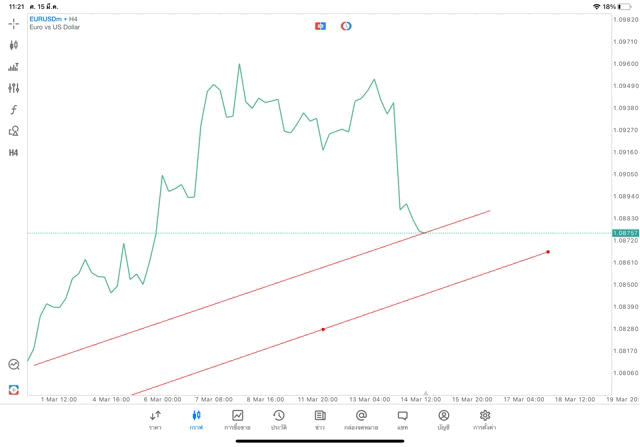640x447 pixels.
Task: Switch to the การซื้อขาย (Trade) tab
Action: click(237, 419)
